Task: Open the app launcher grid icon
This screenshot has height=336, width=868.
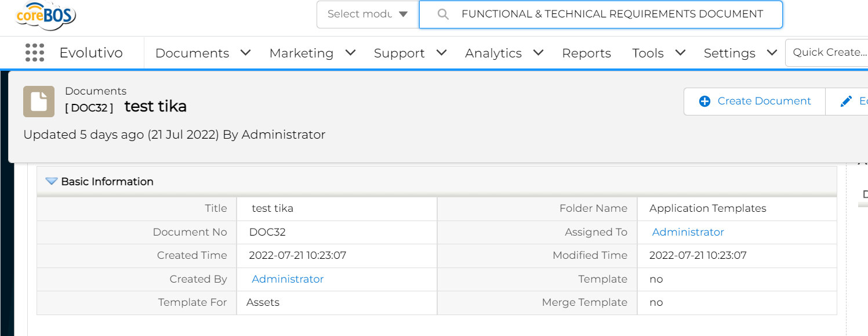Action: click(x=35, y=53)
